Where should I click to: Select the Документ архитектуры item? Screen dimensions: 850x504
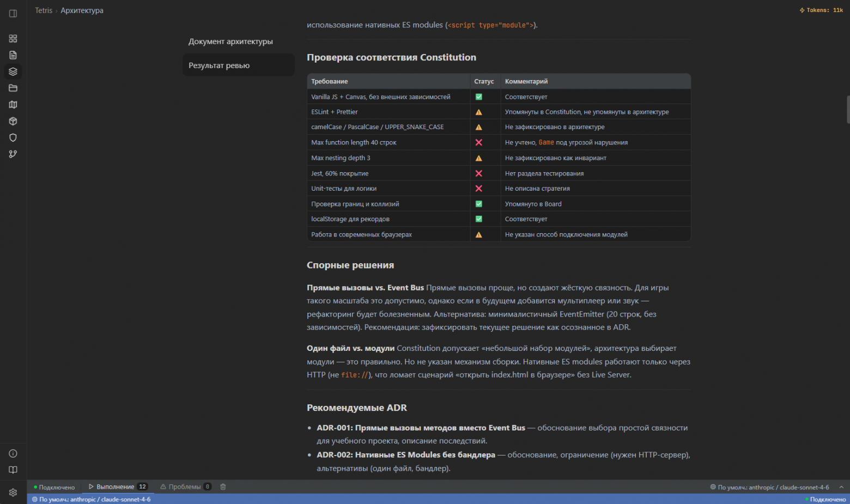239,41
